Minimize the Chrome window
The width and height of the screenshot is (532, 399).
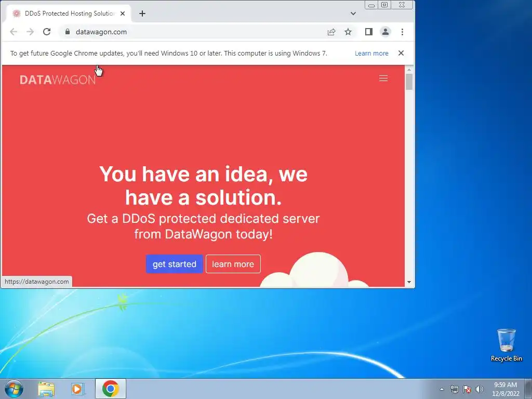click(x=371, y=5)
